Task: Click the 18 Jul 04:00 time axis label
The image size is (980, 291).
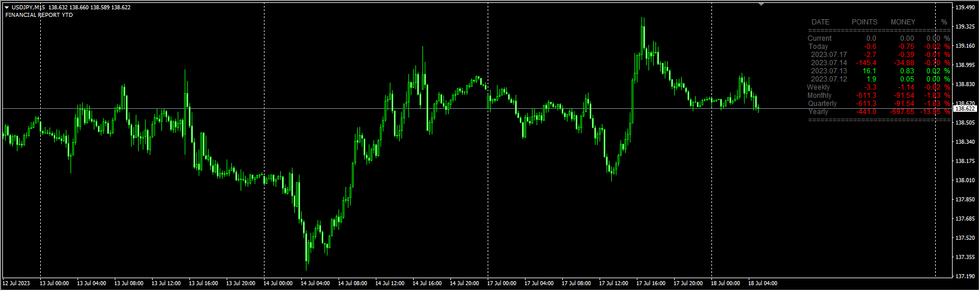Action: [x=763, y=283]
